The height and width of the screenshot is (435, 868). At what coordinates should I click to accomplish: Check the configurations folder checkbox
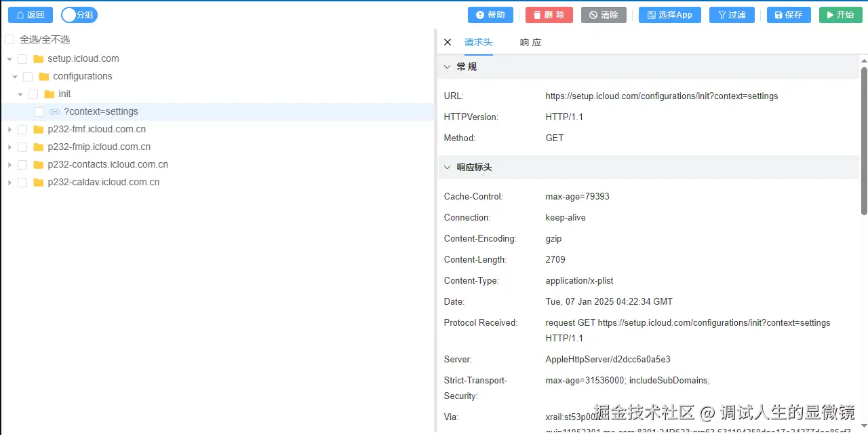pos(27,76)
